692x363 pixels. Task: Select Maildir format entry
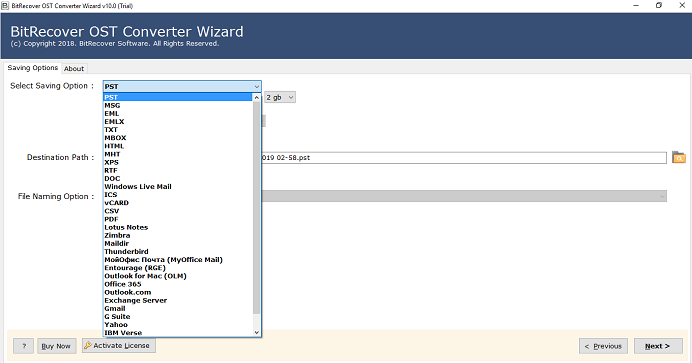[177, 243]
